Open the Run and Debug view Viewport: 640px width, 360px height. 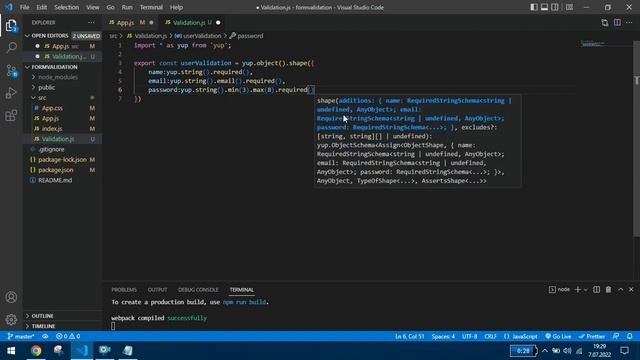[11, 93]
